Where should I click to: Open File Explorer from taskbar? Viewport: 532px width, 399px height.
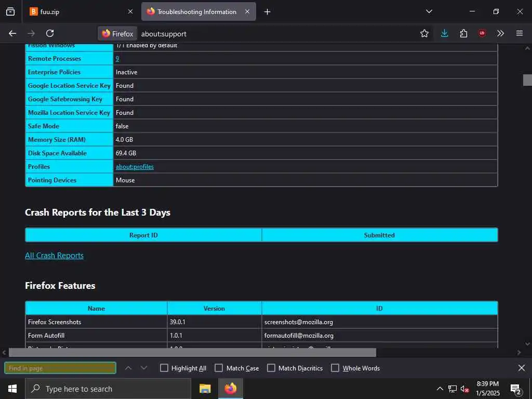[x=205, y=389]
